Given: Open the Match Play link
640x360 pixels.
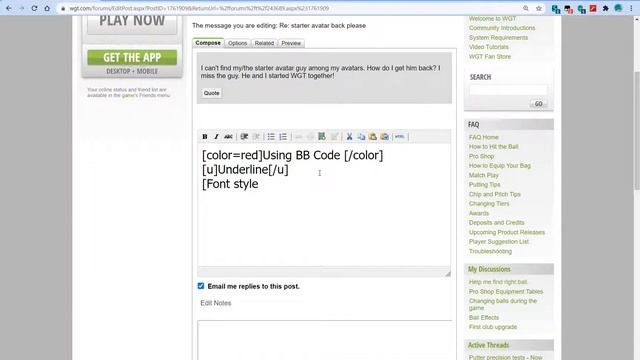Looking at the screenshot, I should [x=484, y=175].
